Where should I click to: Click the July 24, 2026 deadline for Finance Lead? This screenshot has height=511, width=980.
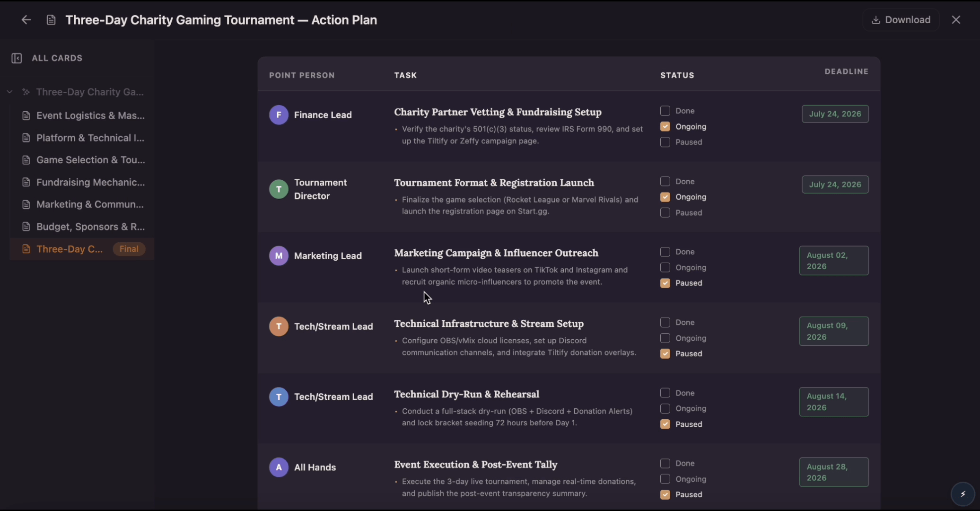pyautogui.click(x=835, y=114)
